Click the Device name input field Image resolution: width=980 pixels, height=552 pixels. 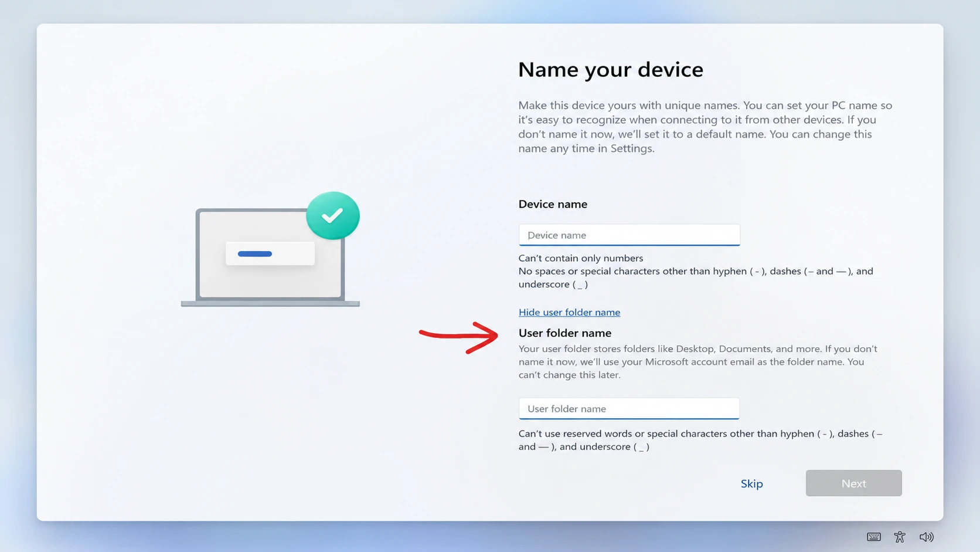[629, 235]
